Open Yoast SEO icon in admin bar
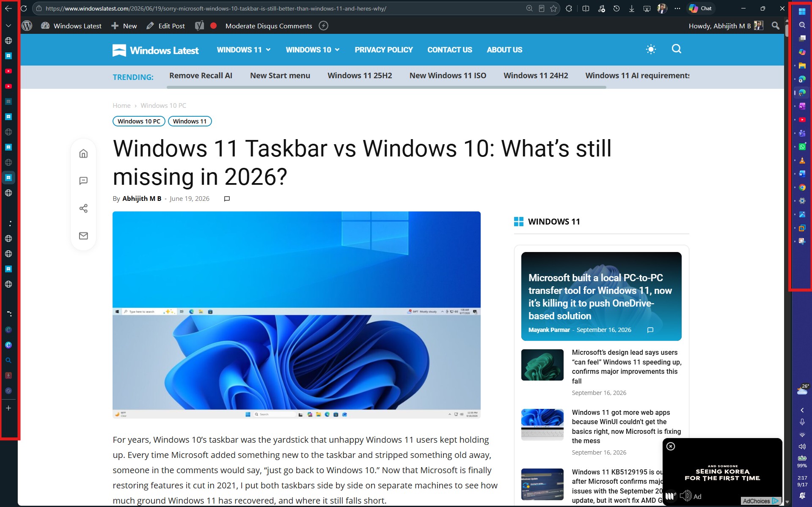The height and width of the screenshot is (507, 812). coord(199,26)
